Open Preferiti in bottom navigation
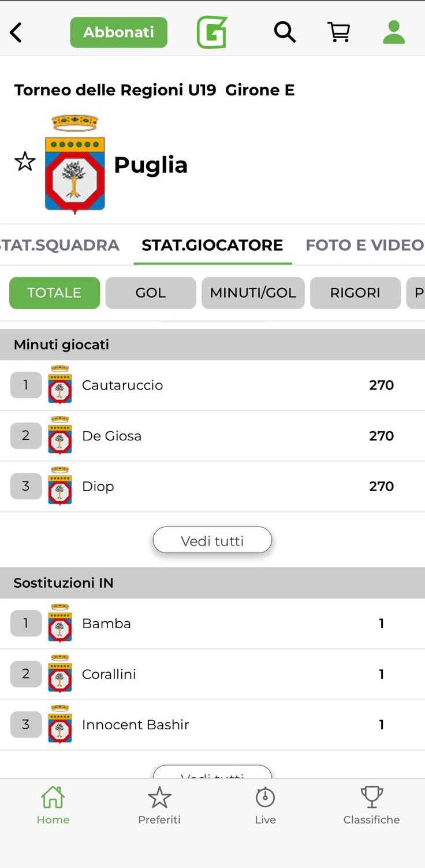This screenshot has width=425, height=868. click(x=159, y=805)
